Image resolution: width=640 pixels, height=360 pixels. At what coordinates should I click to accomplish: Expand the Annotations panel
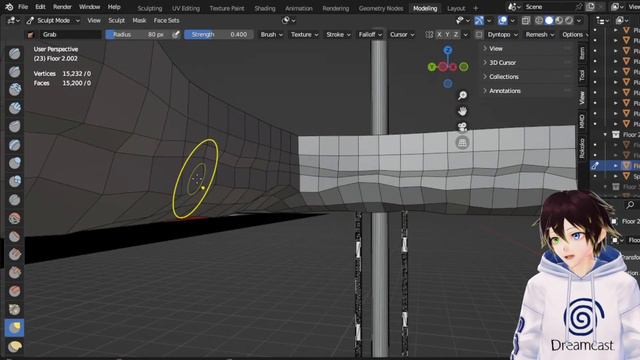pyautogui.click(x=527, y=91)
